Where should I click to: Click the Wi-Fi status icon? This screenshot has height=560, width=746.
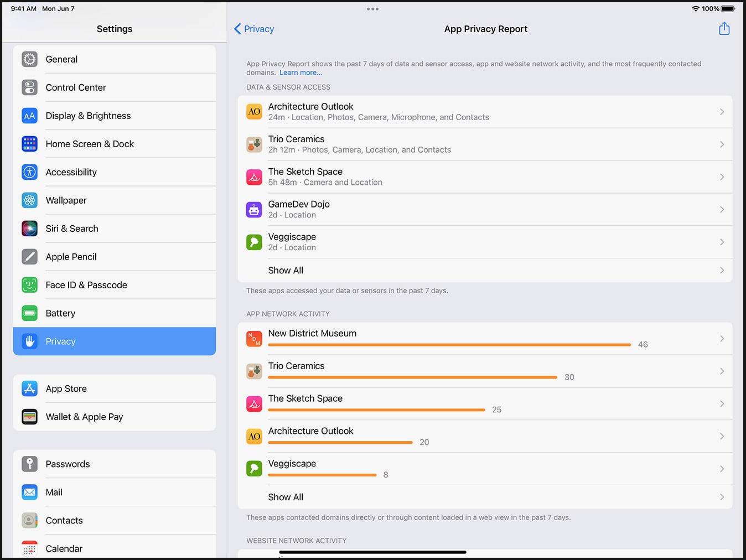click(x=696, y=9)
